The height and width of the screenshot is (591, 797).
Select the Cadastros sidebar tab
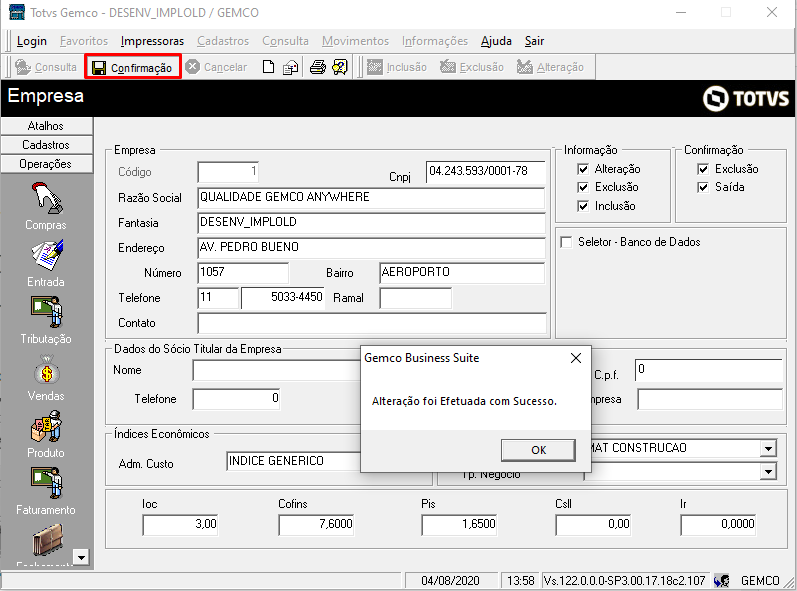pos(46,145)
